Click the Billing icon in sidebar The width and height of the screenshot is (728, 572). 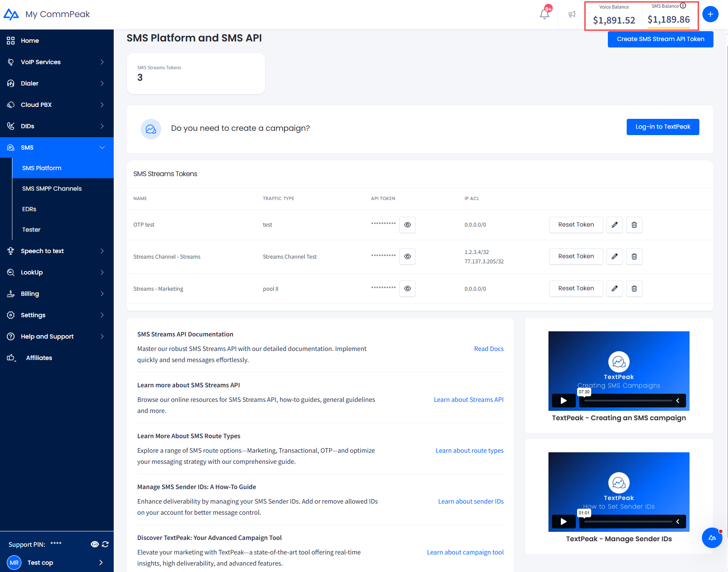coord(11,294)
